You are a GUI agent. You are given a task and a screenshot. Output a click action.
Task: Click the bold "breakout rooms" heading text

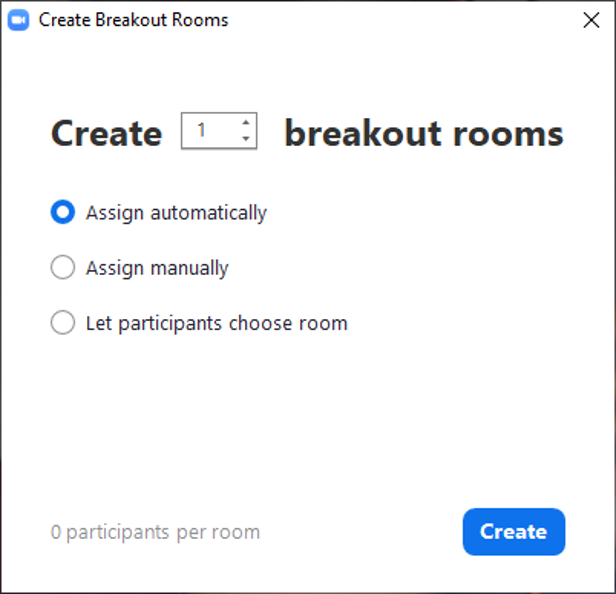click(x=423, y=133)
